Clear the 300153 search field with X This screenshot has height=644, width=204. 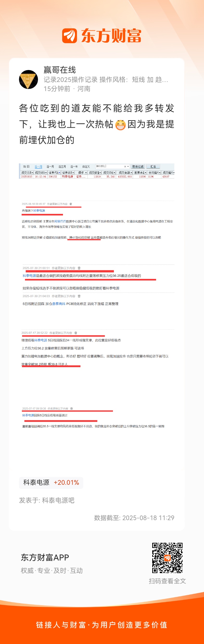click(x=125, y=167)
